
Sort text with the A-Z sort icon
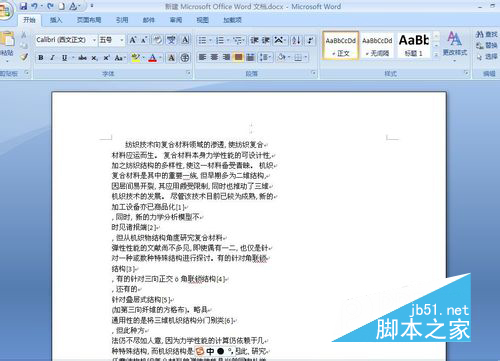pyautogui.click(x=296, y=40)
